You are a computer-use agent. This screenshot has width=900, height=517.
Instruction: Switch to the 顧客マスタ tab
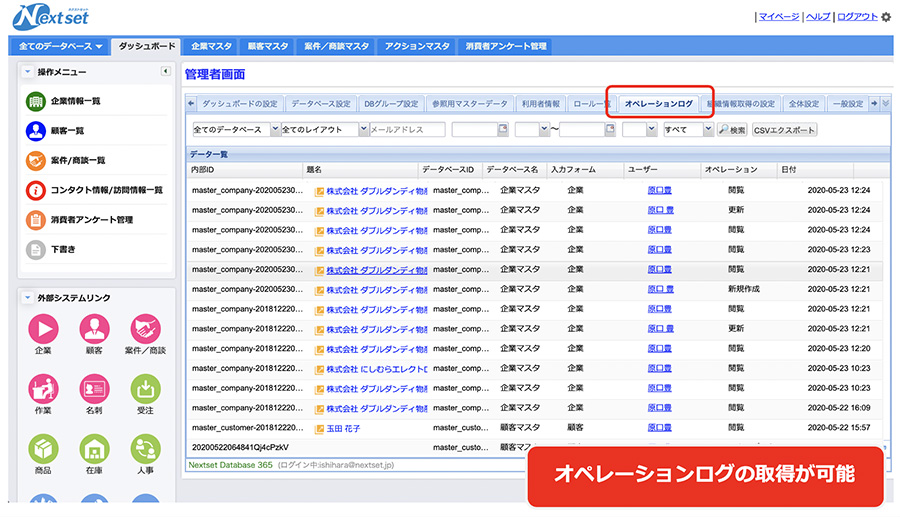267,46
